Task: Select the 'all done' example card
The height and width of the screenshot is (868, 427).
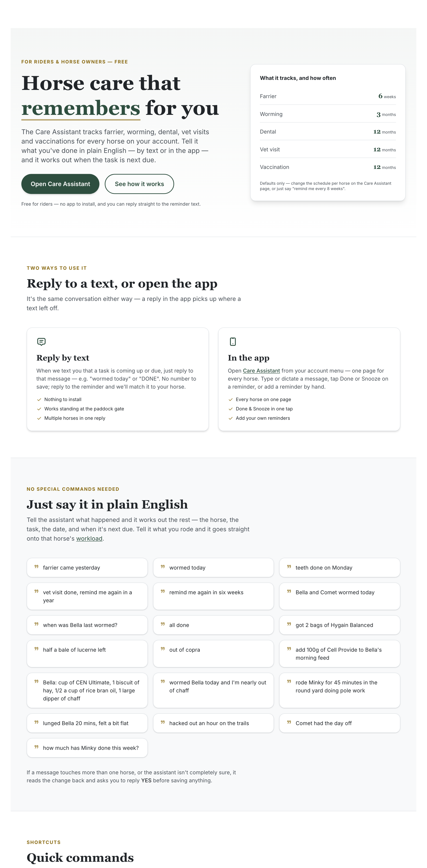Action: pyautogui.click(x=213, y=625)
